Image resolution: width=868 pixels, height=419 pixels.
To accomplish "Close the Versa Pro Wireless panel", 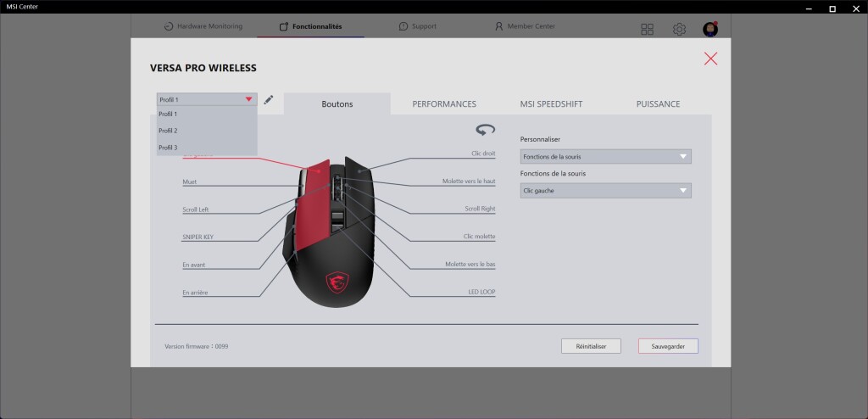I will click(710, 59).
